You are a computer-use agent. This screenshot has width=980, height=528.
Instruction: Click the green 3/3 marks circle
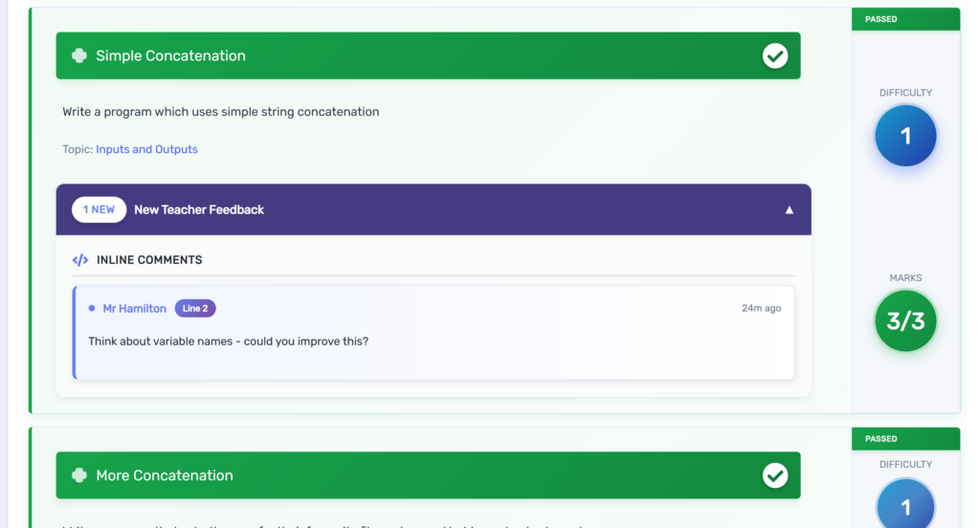coord(905,321)
